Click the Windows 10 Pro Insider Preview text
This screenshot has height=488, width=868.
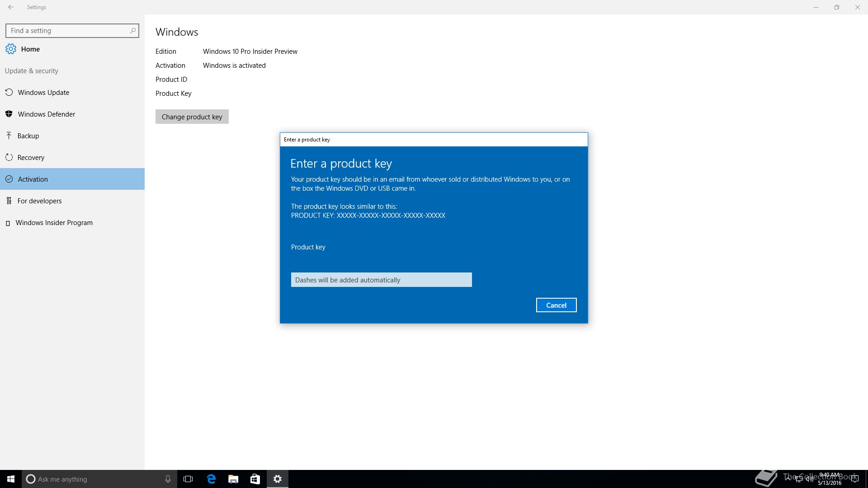pos(250,52)
